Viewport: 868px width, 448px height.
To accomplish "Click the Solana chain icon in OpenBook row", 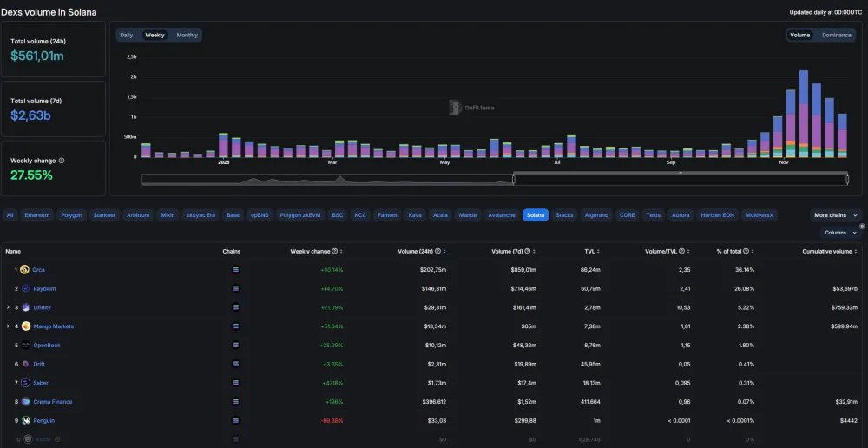I will click(236, 345).
